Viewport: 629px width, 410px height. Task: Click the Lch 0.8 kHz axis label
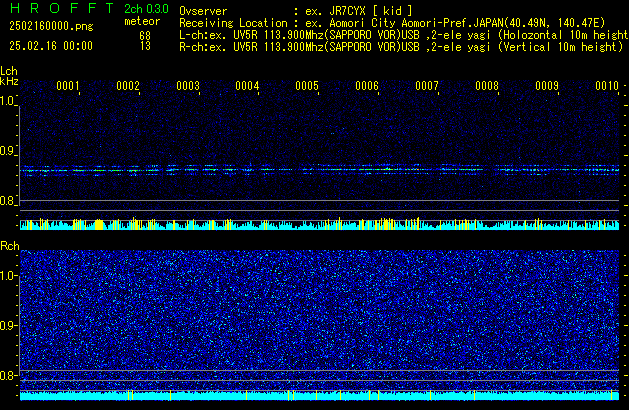[7, 201]
